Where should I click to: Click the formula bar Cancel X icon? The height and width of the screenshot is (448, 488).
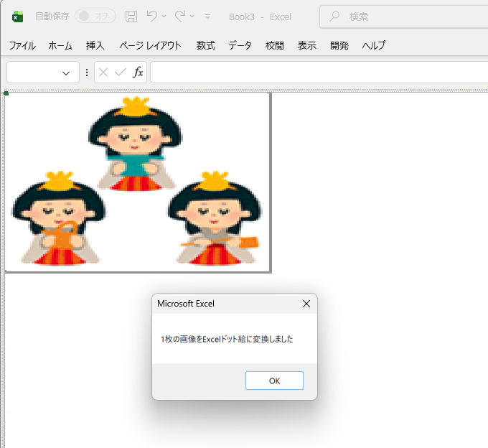[103, 73]
